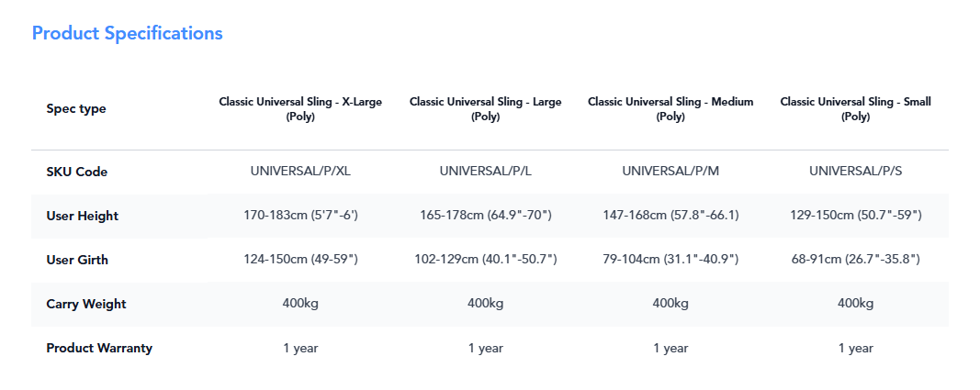Click the 170-183cm height value
The width and height of the screenshot is (980, 390).
coord(300,216)
